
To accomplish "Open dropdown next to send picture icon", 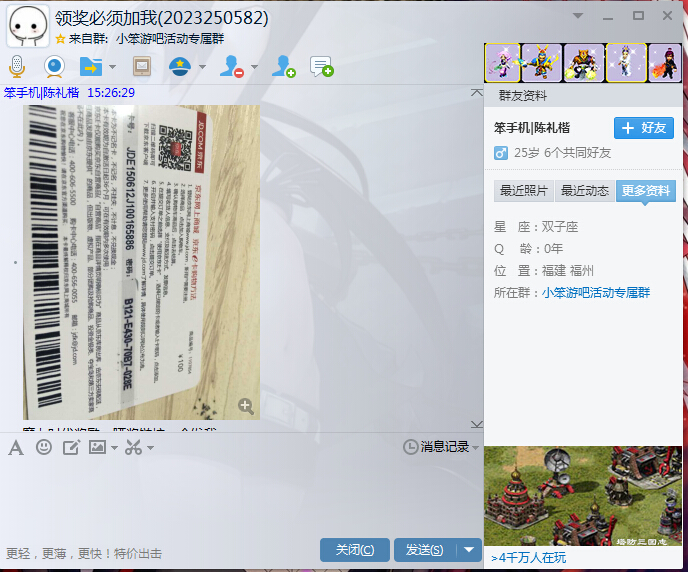I will pyautogui.click(x=115, y=448).
